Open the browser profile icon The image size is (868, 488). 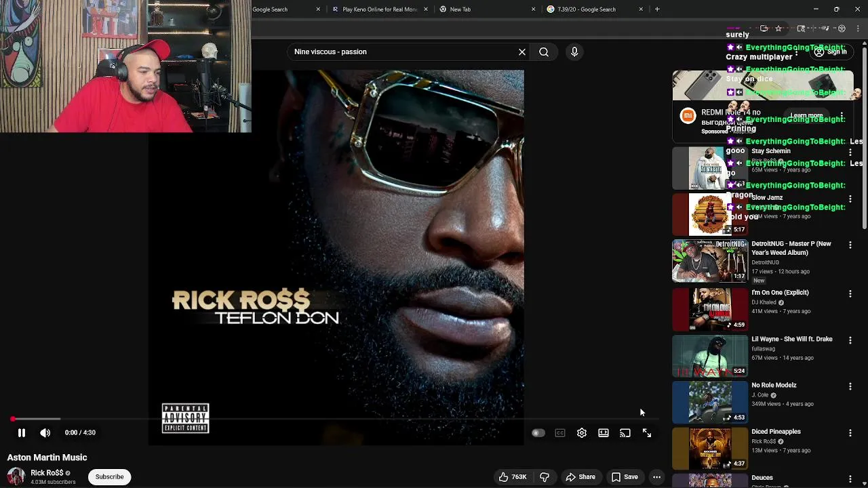pos(842,28)
